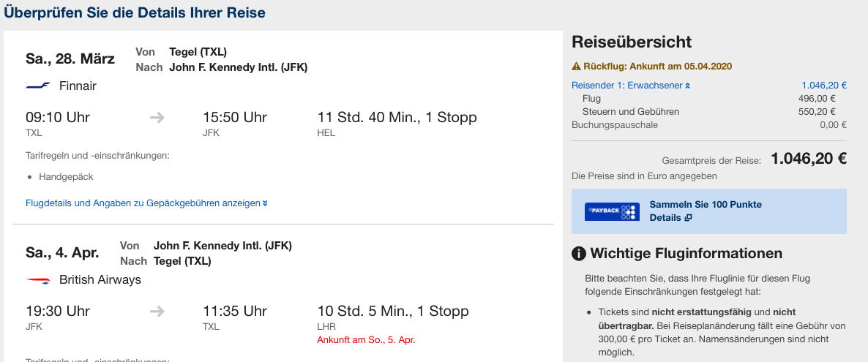Click Sammeln Sie 100 Punkte text

pyautogui.click(x=706, y=205)
